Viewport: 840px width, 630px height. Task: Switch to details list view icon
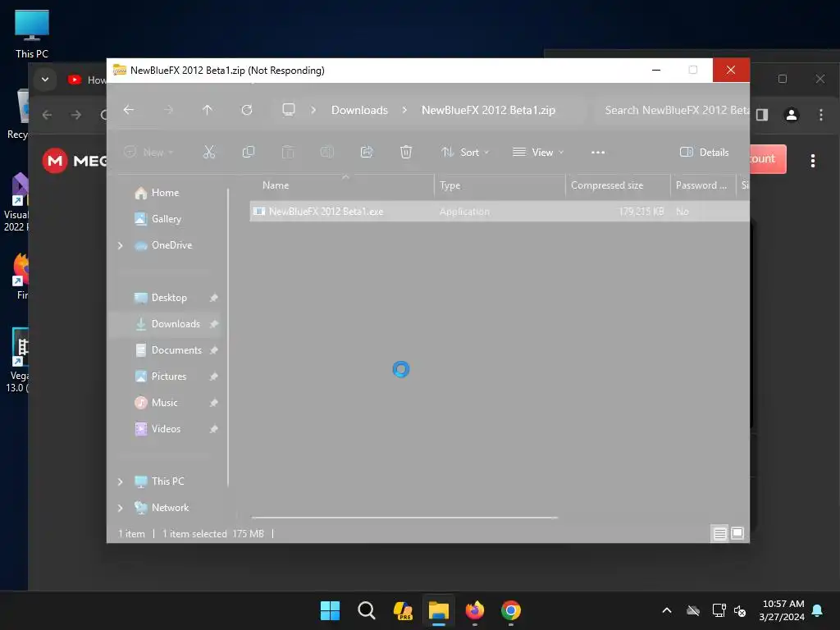coord(720,533)
